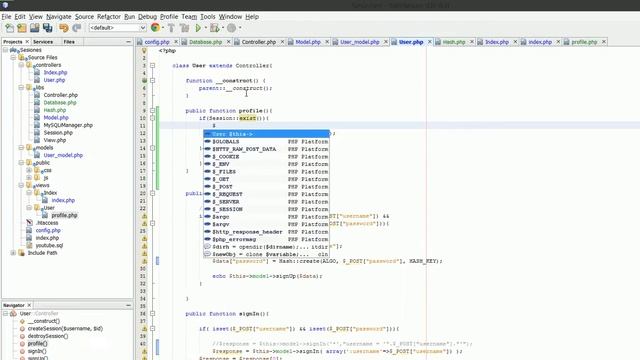Viewport: 640px width, 360px height.
Task: Click the green Run Project icon
Action: (x=198, y=28)
